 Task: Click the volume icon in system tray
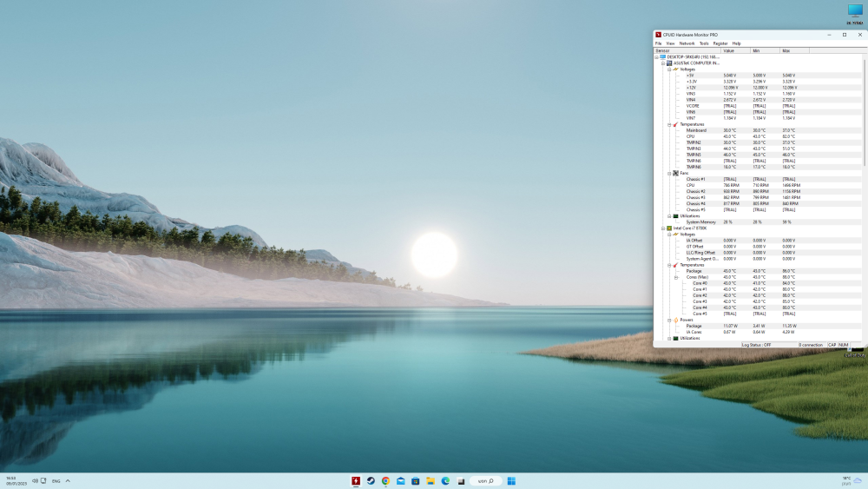35,480
